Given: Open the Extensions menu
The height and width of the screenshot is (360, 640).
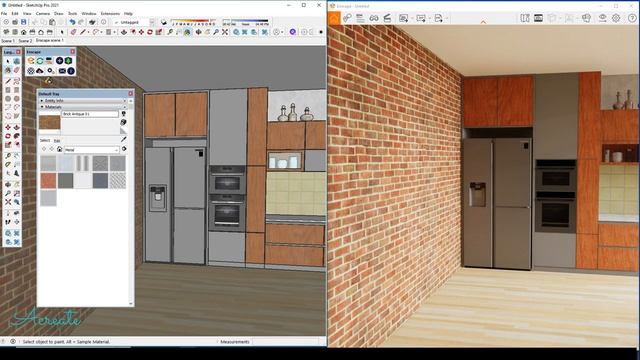Looking at the screenshot, I should (x=110, y=13).
